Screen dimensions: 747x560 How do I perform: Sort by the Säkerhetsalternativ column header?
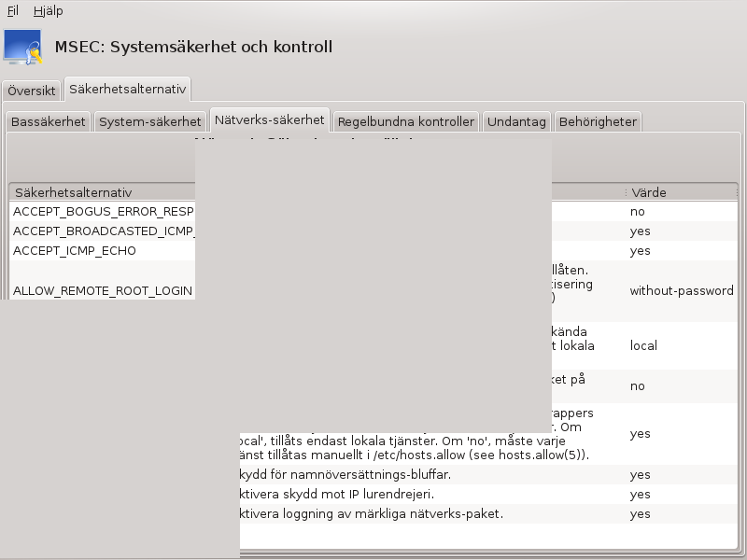[x=103, y=192]
